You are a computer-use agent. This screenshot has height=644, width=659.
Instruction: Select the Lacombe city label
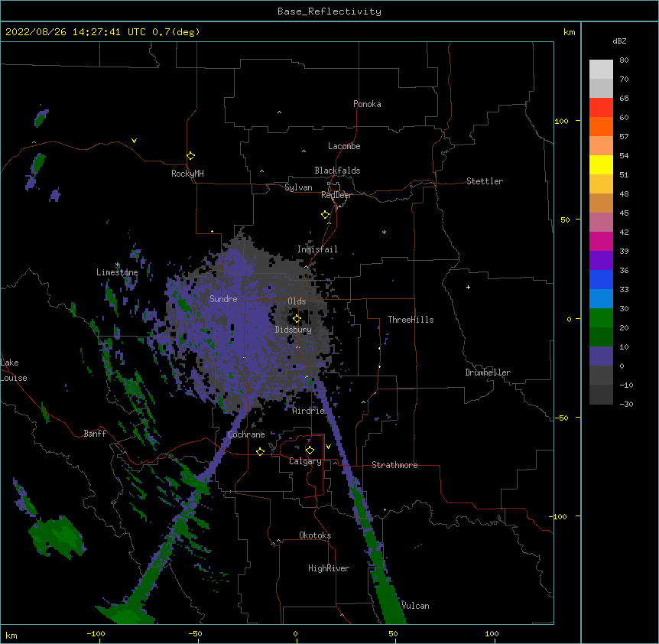(x=344, y=146)
